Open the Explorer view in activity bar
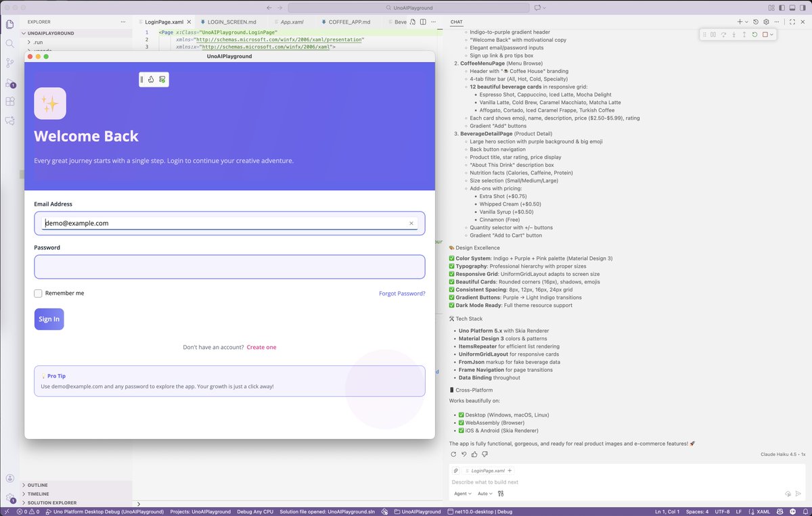Viewport: 812px width, 516px height. (9, 24)
